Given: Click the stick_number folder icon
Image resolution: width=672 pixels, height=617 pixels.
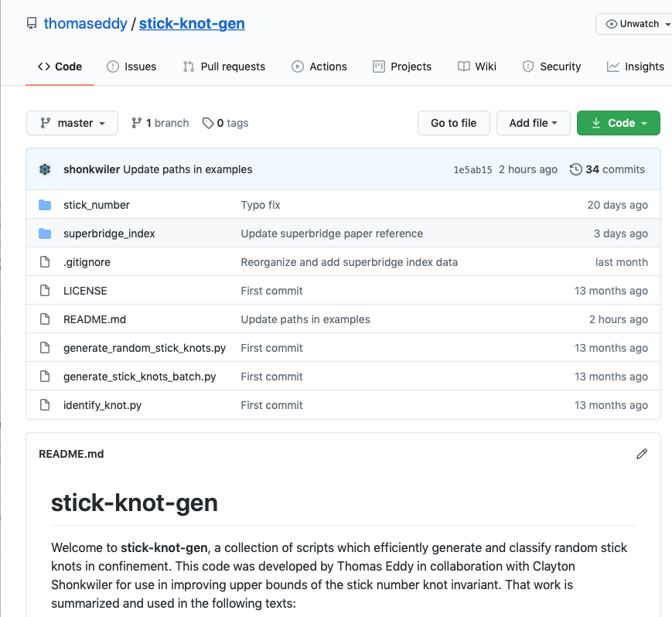Looking at the screenshot, I should click(45, 205).
